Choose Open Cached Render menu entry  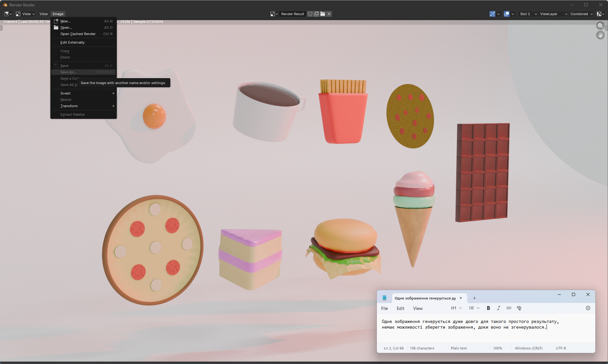point(78,34)
